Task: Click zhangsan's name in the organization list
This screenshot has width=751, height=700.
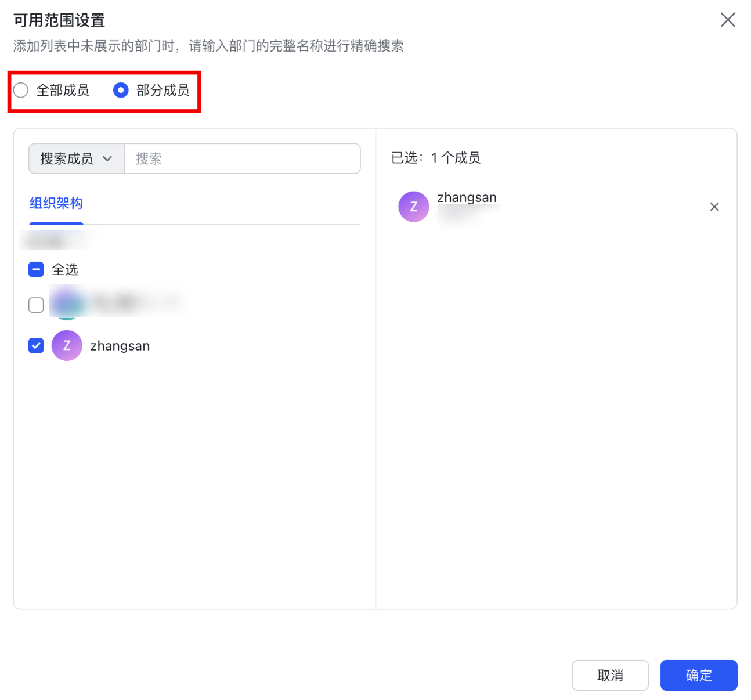Action: pyautogui.click(x=120, y=346)
